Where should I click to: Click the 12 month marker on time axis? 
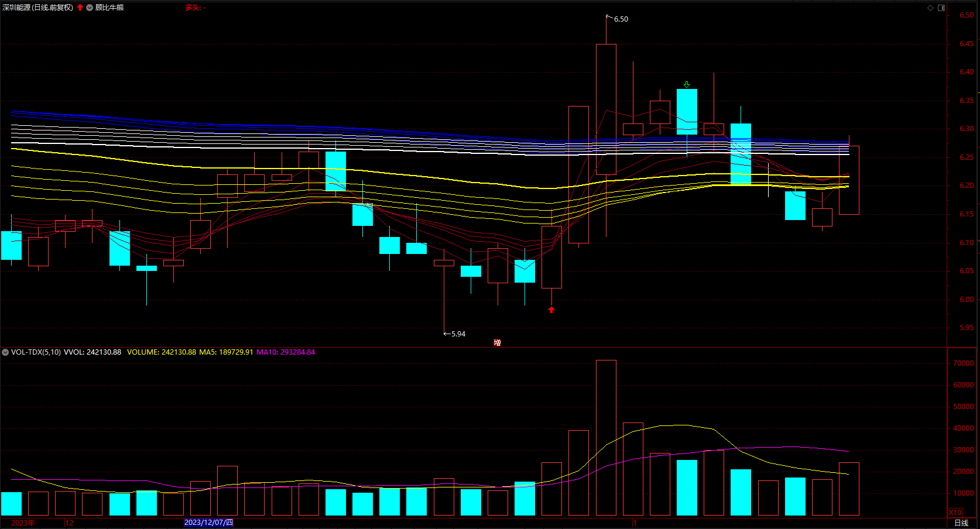click(x=69, y=523)
